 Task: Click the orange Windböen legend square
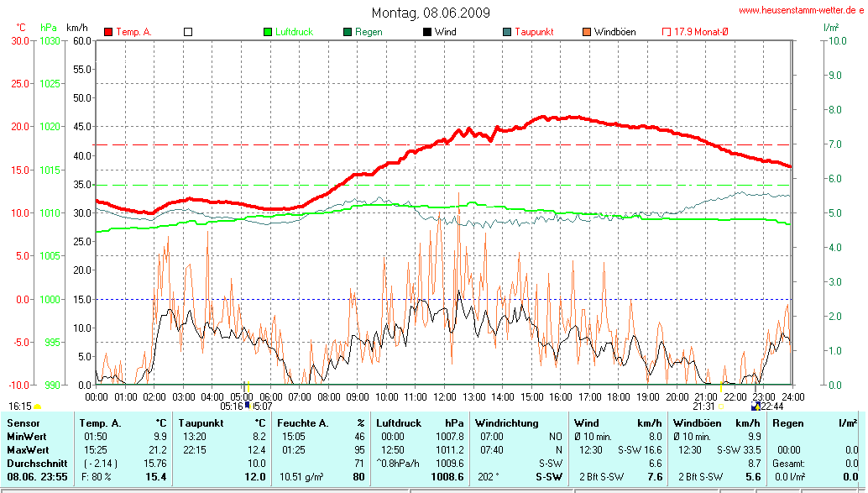point(587,32)
